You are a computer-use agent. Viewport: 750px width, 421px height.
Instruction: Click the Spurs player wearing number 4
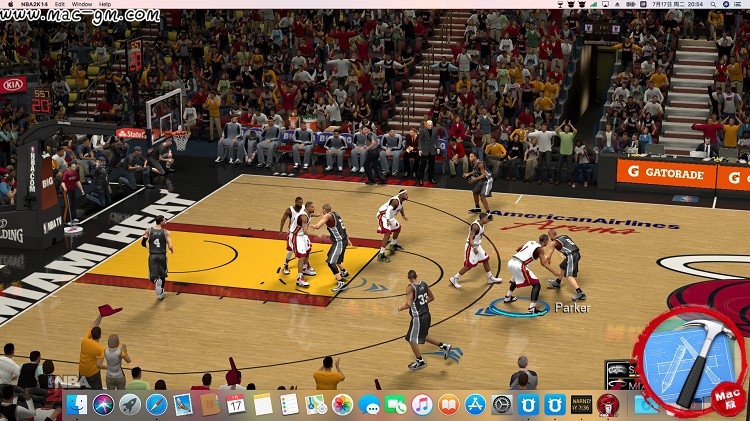click(x=157, y=257)
